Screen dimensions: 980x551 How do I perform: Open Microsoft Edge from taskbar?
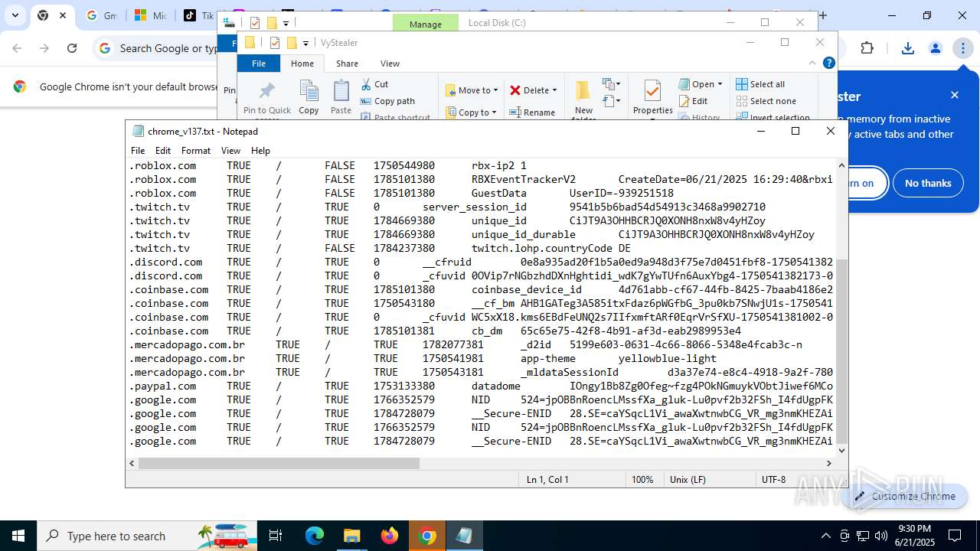coord(315,536)
